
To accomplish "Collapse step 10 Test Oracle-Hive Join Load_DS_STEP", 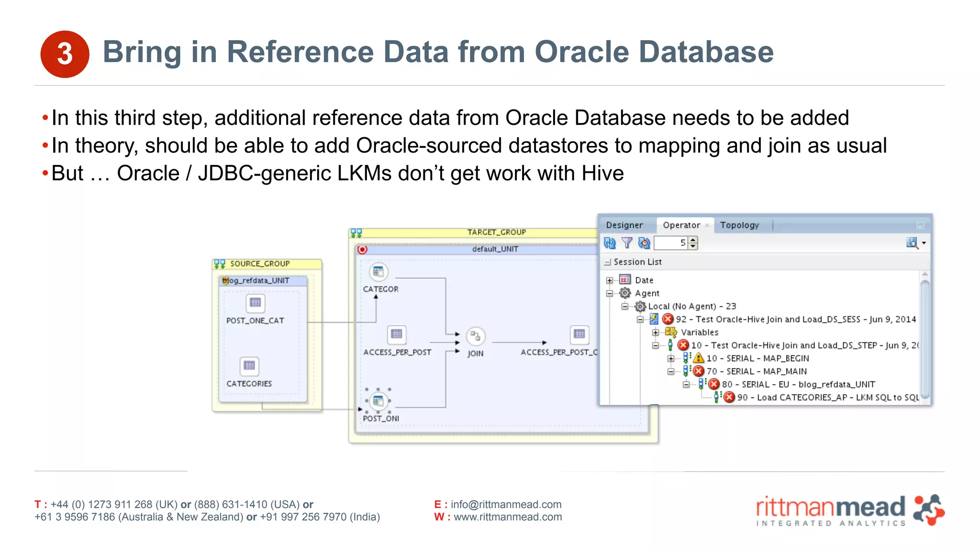I will (x=656, y=345).
